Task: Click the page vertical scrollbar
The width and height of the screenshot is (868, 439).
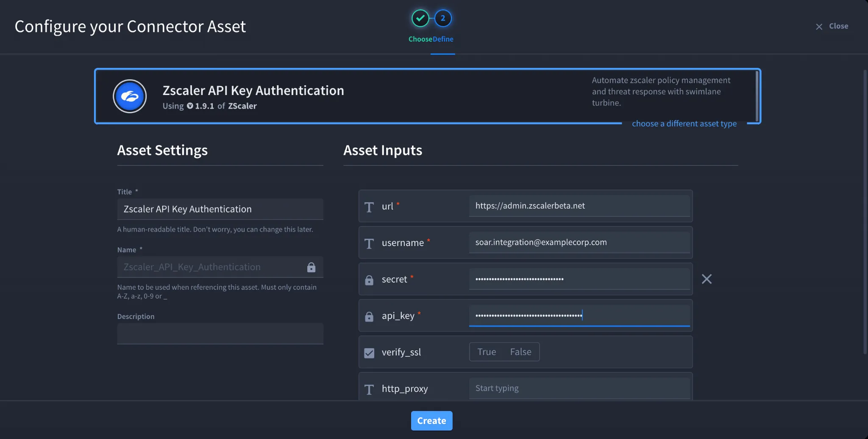Action: pos(865,212)
